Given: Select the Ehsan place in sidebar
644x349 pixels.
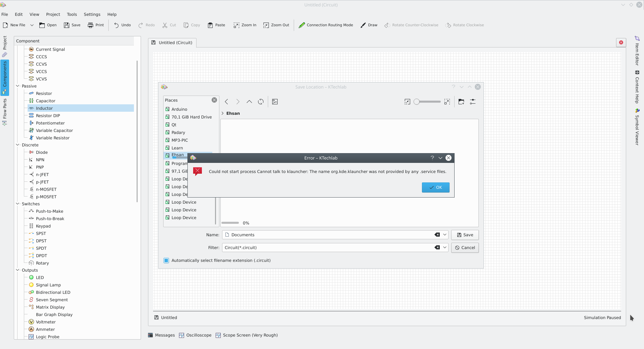Looking at the screenshot, I should point(178,155).
